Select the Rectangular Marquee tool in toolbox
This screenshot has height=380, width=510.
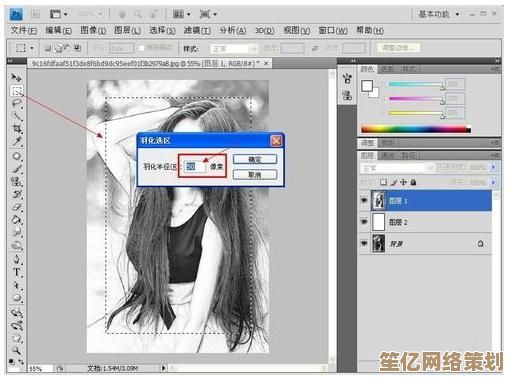pyautogui.click(x=17, y=90)
